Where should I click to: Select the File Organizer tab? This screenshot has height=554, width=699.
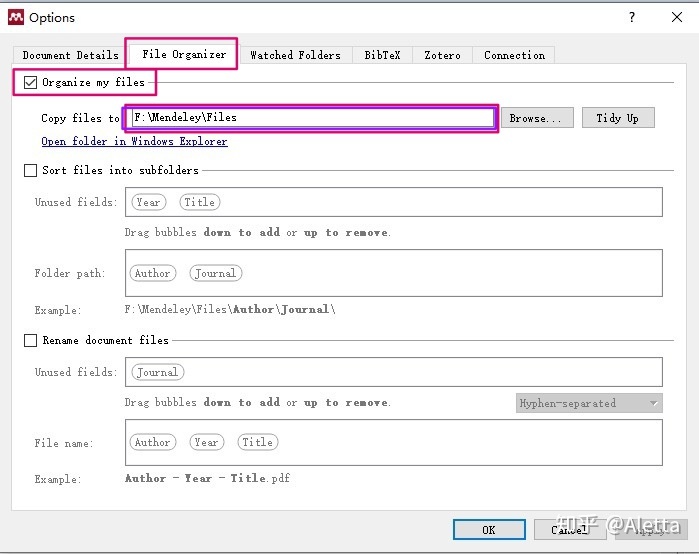click(x=184, y=54)
